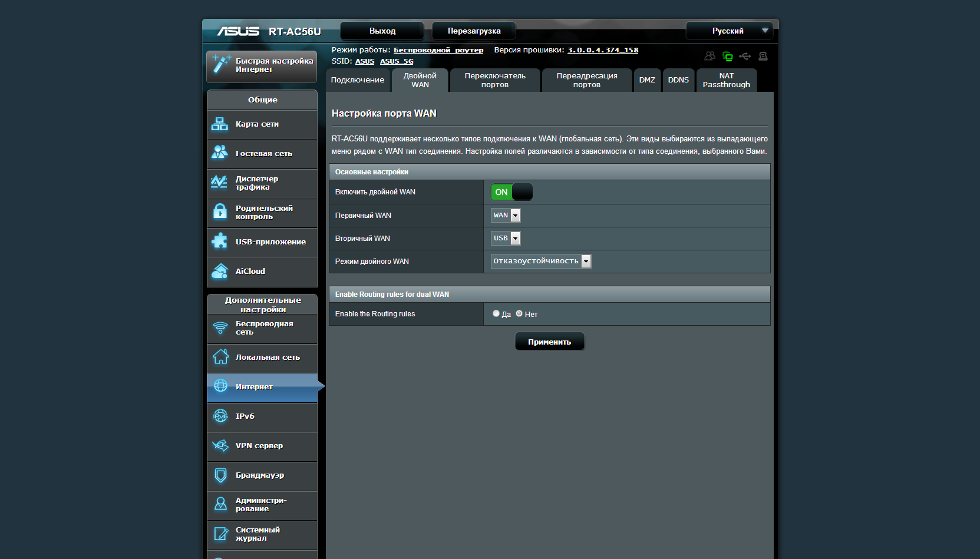Switch to the DMZ tab
Screen dimensions: 980x559
(x=647, y=80)
